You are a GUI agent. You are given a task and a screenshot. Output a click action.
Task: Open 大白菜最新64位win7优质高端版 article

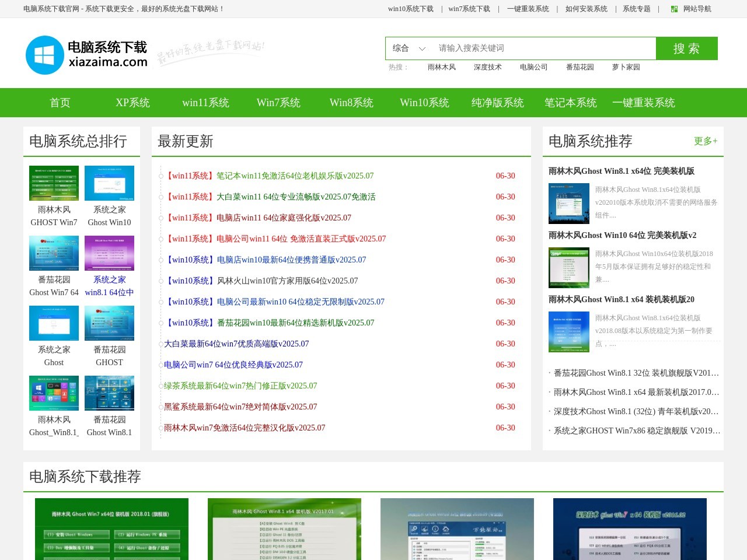[236, 344]
